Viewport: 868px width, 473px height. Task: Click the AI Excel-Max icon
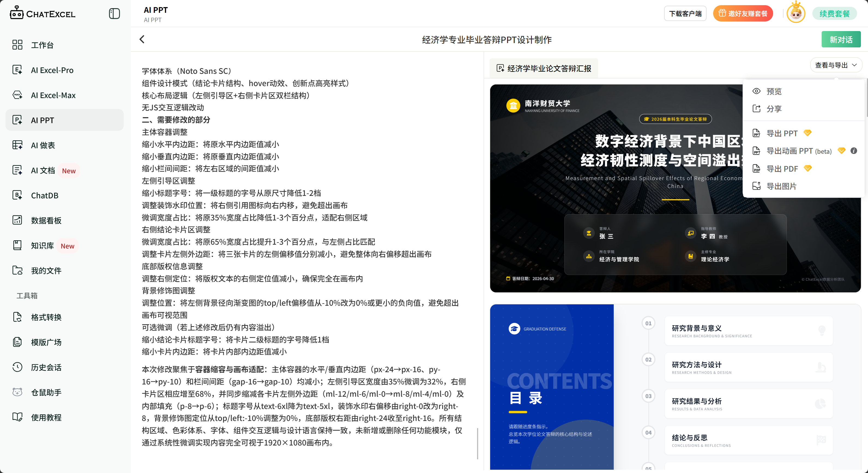17,95
